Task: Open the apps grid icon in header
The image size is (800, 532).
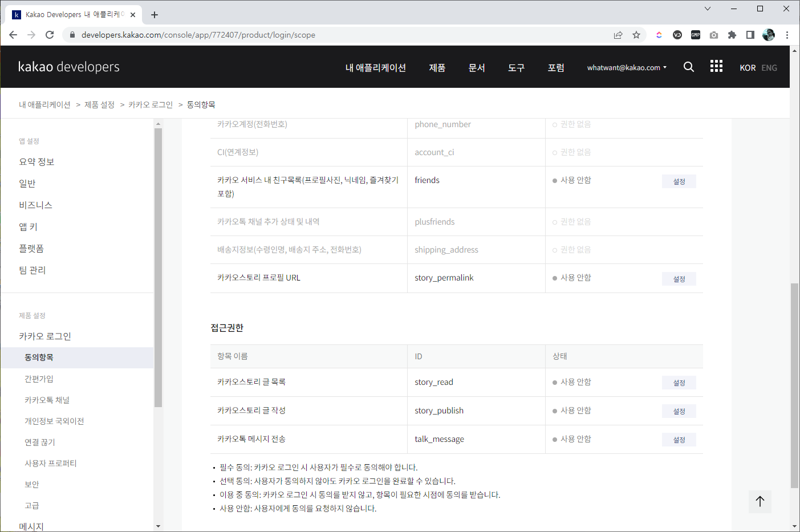Action: (x=716, y=66)
